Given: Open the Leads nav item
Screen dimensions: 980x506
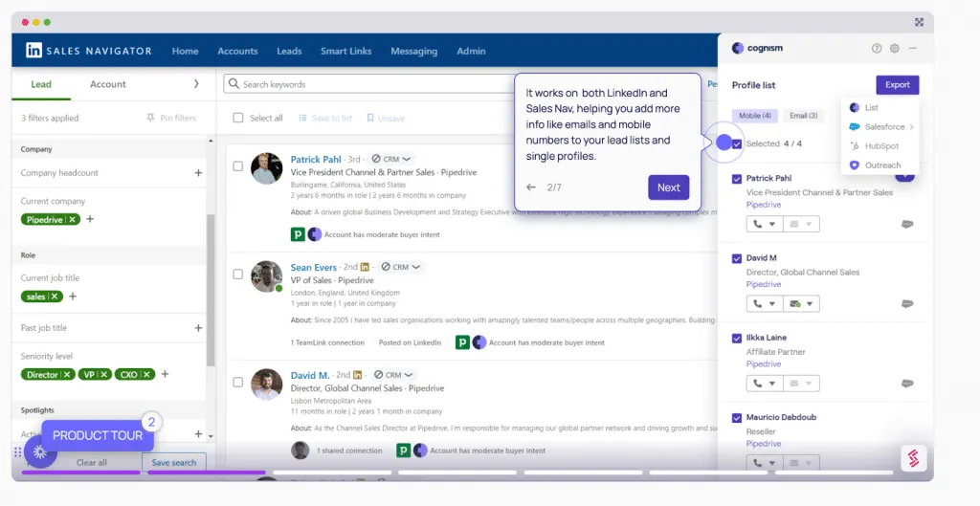Looking at the screenshot, I should point(289,52).
